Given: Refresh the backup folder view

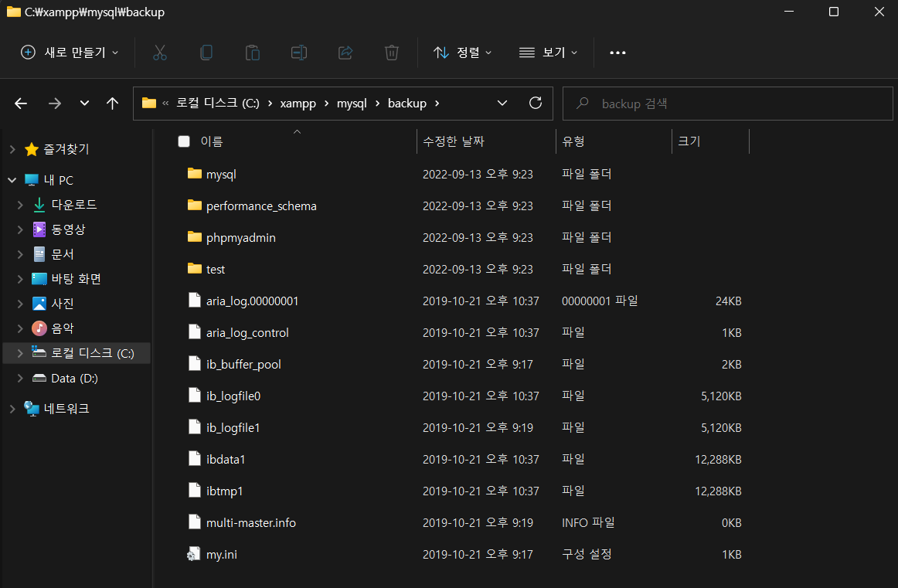Looking at the screenshot, I should click(536, 103).
